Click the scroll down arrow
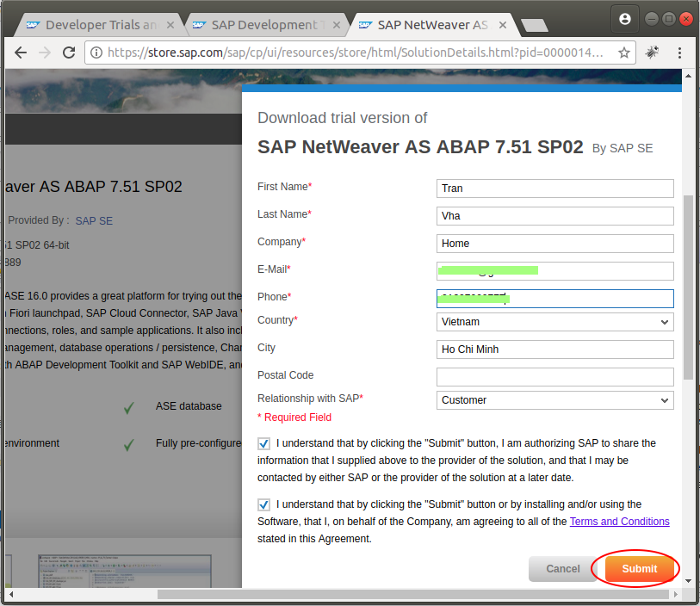The image size is (700, 606). tap(688, 581)
